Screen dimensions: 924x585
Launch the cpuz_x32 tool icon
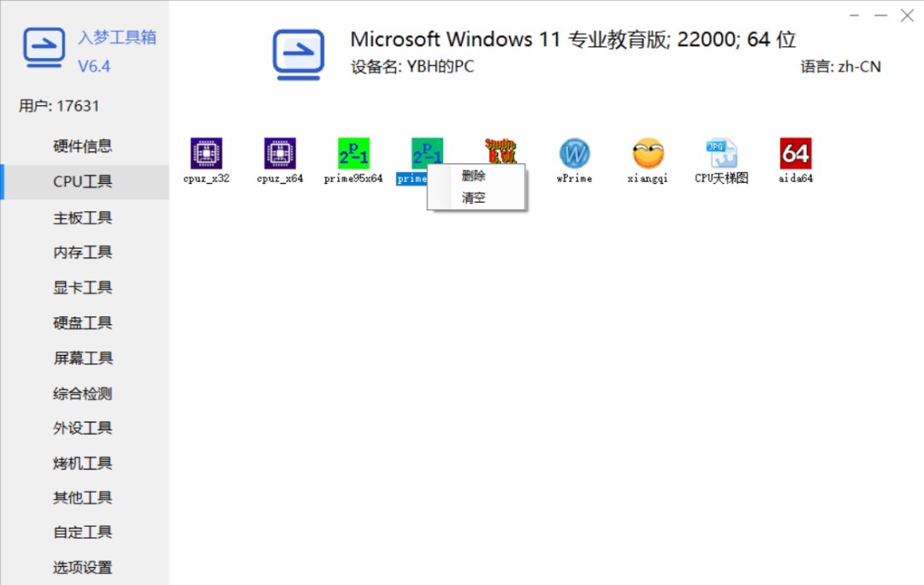click(x=206, y=153)
